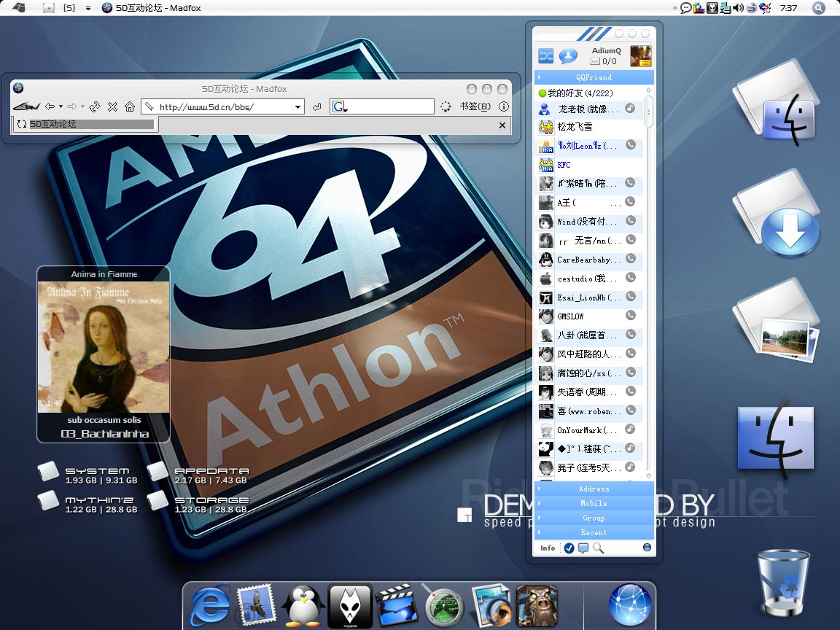
Task: Select contact cestudio
Action: point(589,279)
